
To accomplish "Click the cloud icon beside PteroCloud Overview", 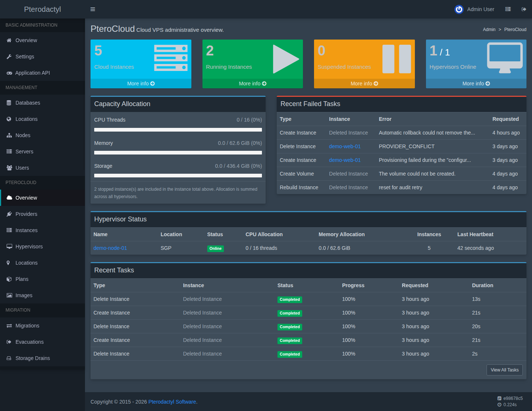I will (9, 198).
